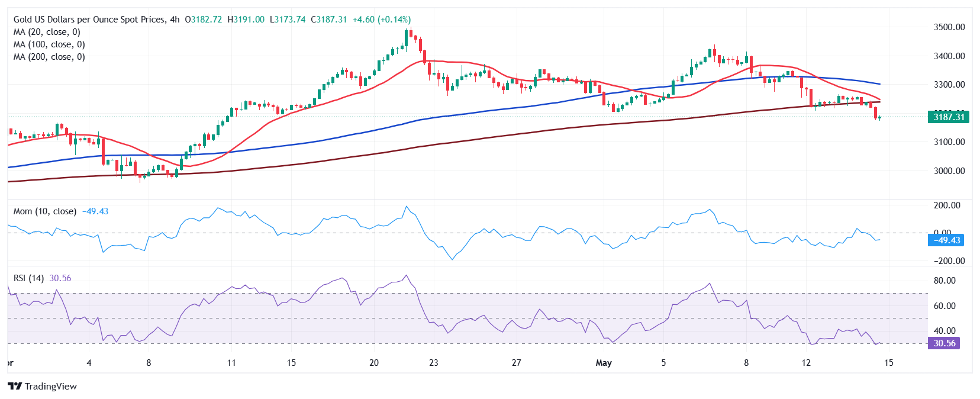Click the momentum value tag -49.43
The height and width of the screenshot is (399, 980).
tap(946, 240)
